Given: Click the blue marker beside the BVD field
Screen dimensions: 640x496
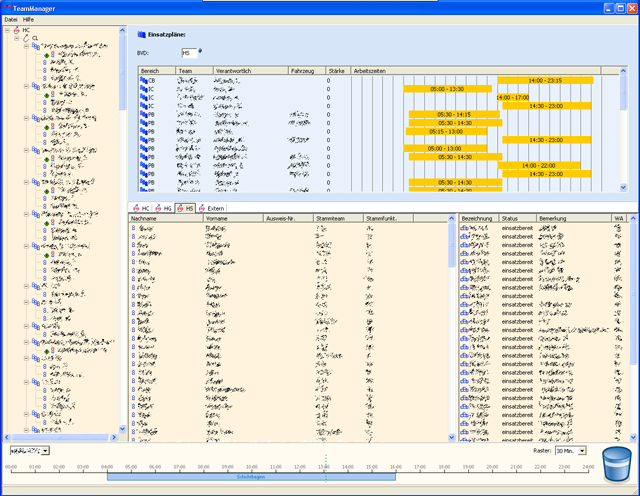Looking at the screenshot, I should 200,51.
